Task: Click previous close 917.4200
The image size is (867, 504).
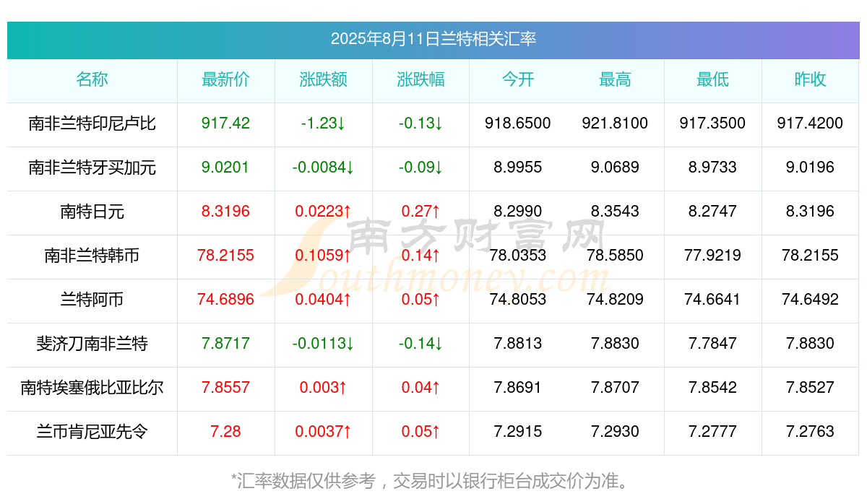Action: (810, 123)
